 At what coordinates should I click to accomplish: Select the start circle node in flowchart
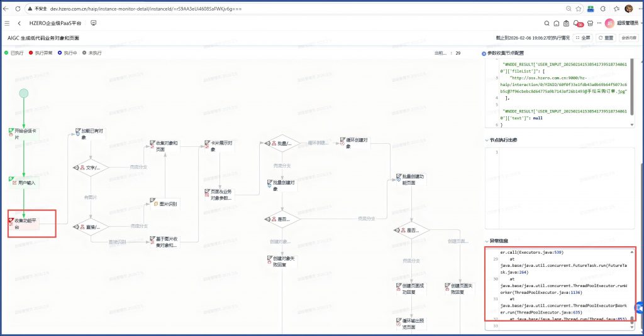click(x=24, y=94)
